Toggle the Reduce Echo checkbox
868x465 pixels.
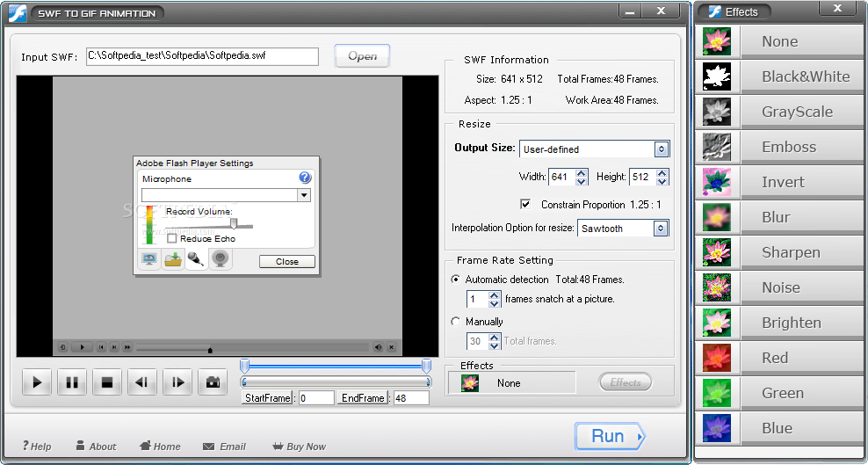tap(171, 238)
